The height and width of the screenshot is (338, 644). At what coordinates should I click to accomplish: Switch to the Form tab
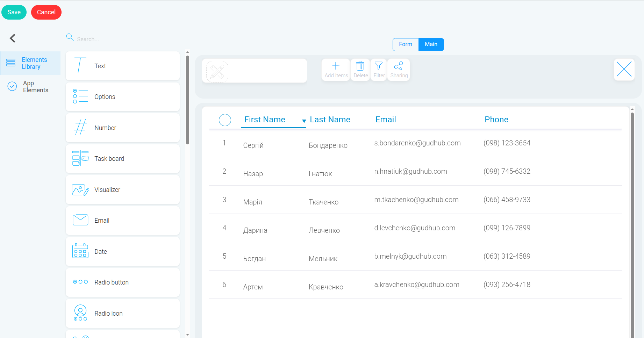(406, 44)
